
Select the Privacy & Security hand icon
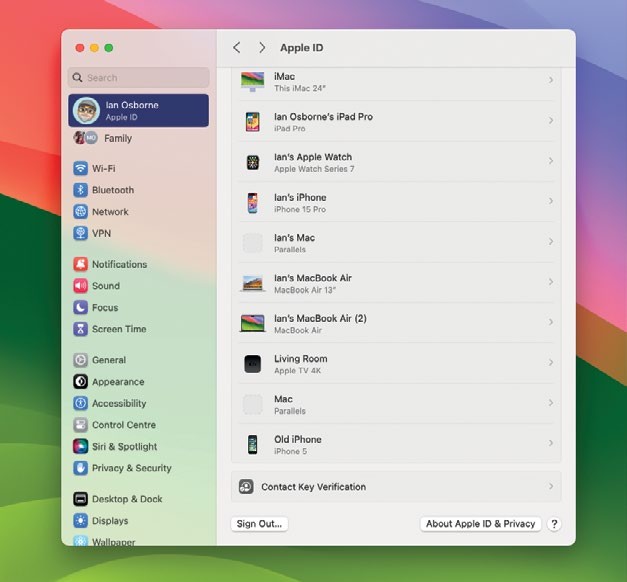click(x=80, y=468)
